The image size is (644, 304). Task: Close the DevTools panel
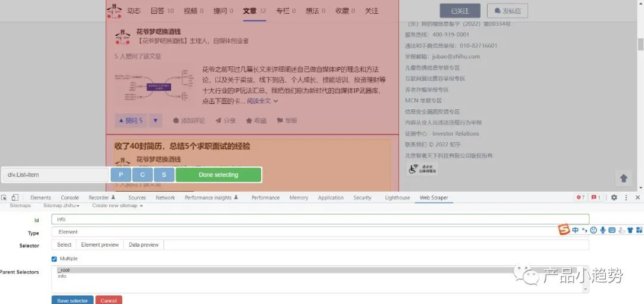[638, 198]
